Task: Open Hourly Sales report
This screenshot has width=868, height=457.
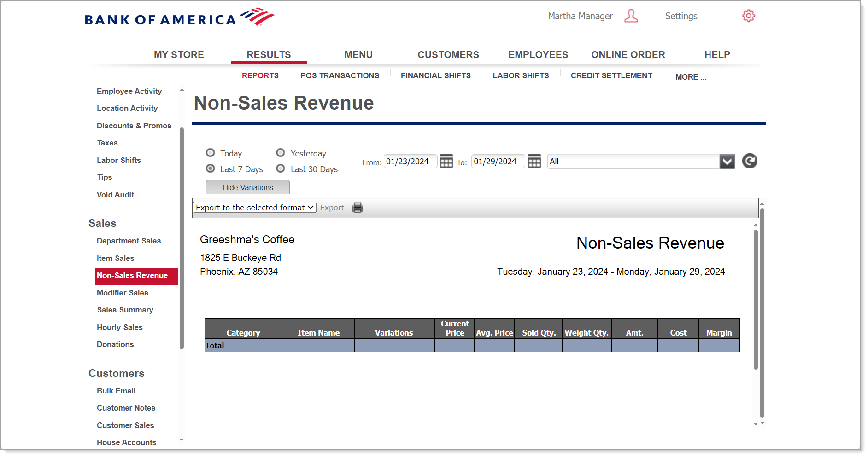Action: coord(120,327)
